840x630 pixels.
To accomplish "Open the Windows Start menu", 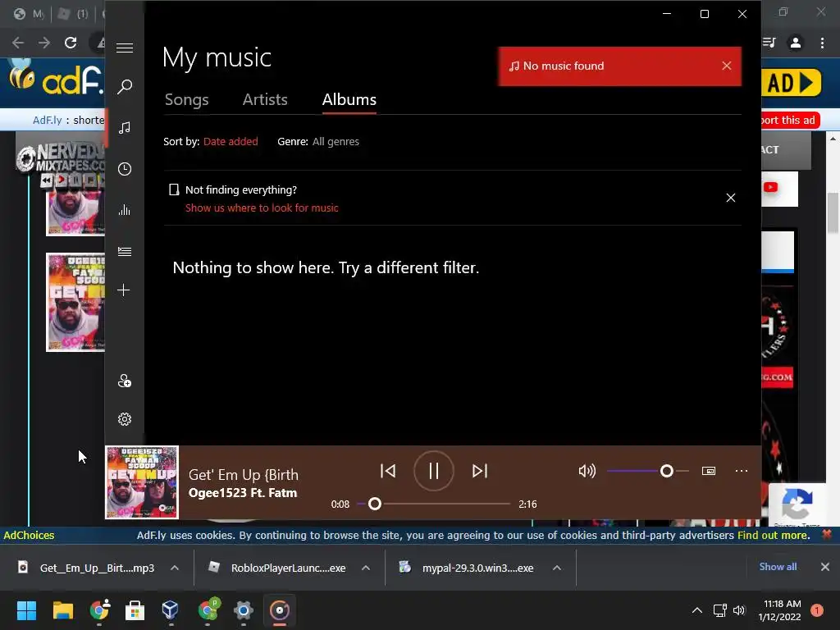I will coord(26,610).
